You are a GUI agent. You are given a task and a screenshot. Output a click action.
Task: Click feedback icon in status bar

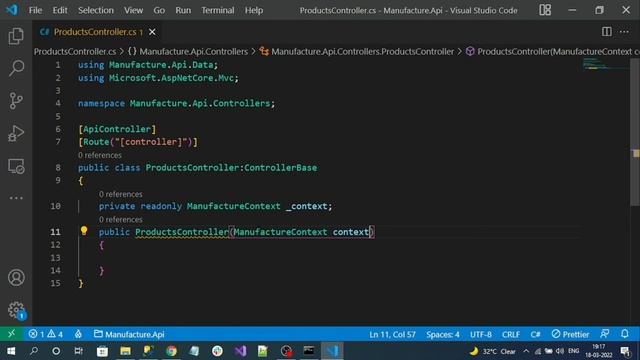point(604,334)
